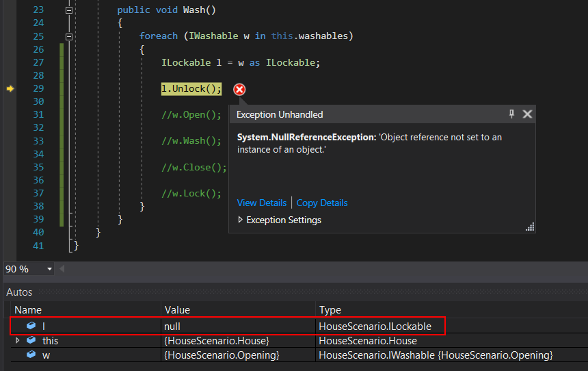The width and height of the screenshot is (588, 371).
Task: Click the commented //w.Lock(); line
Action: 191,194
